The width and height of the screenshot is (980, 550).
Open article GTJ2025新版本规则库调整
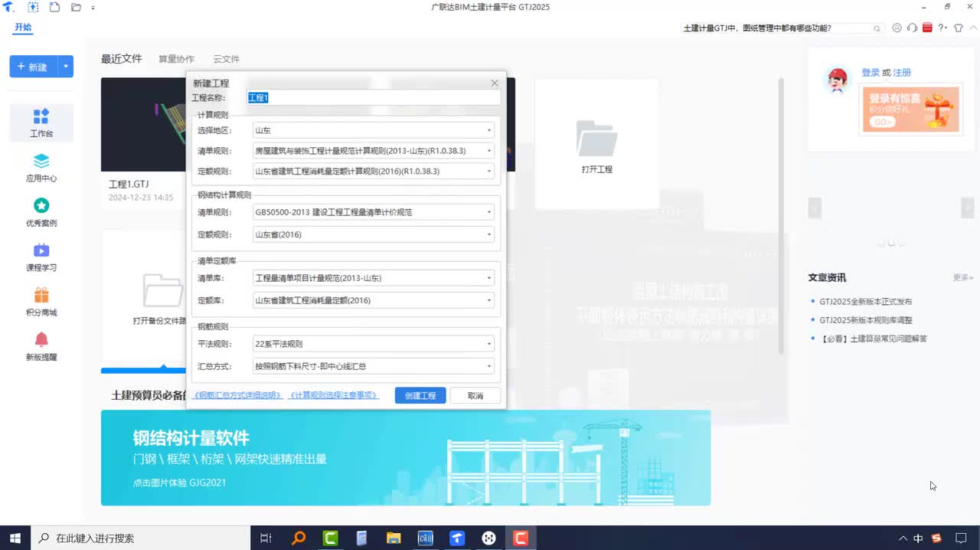click(866, 320)
